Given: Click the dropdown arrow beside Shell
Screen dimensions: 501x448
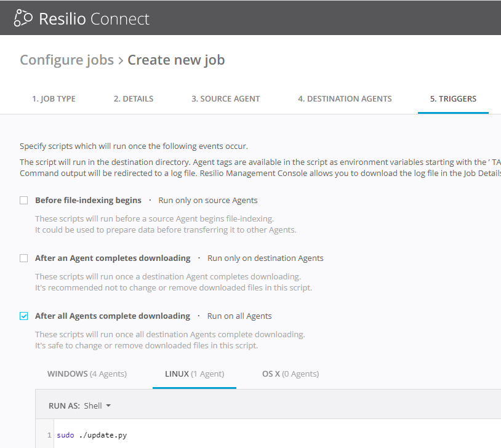Looking at the screenshot, I should (108, 406).
